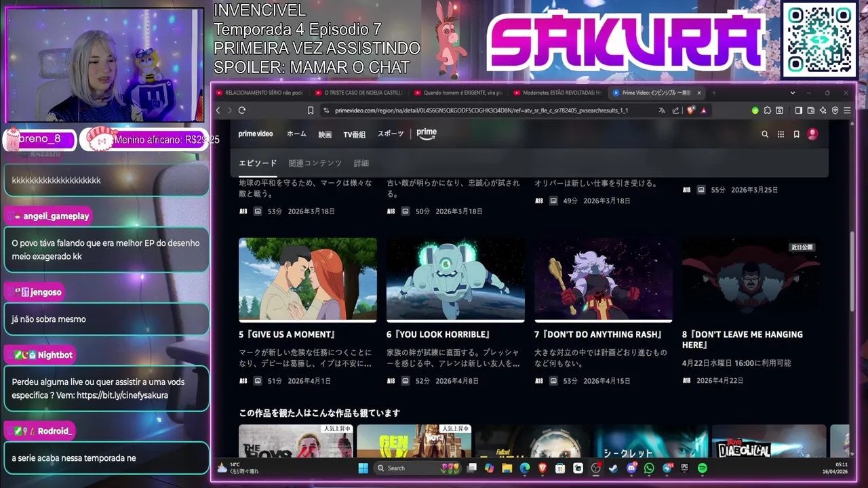Switch to Modernetes ESTÃO REVOLTADAS tab
The width and height of the screenshot is (868, 488).
tap(557, 93)
